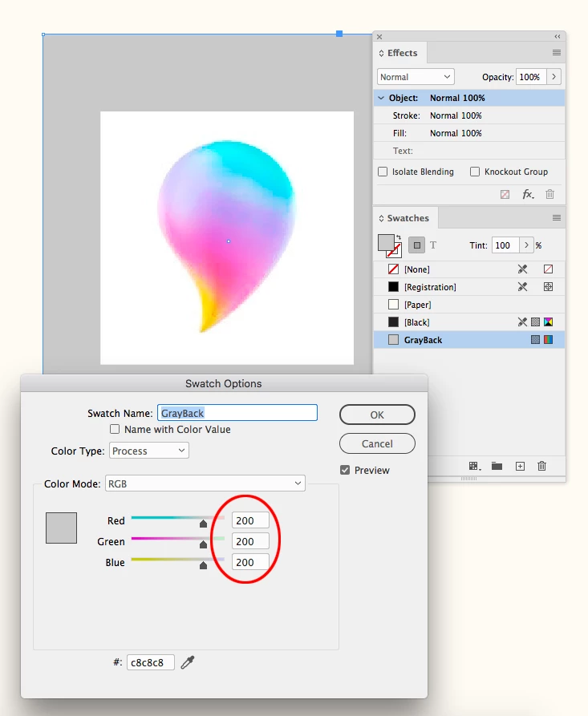
Task: Open the Color Mode RGB dropdown
Action: [x=205, y=483]
